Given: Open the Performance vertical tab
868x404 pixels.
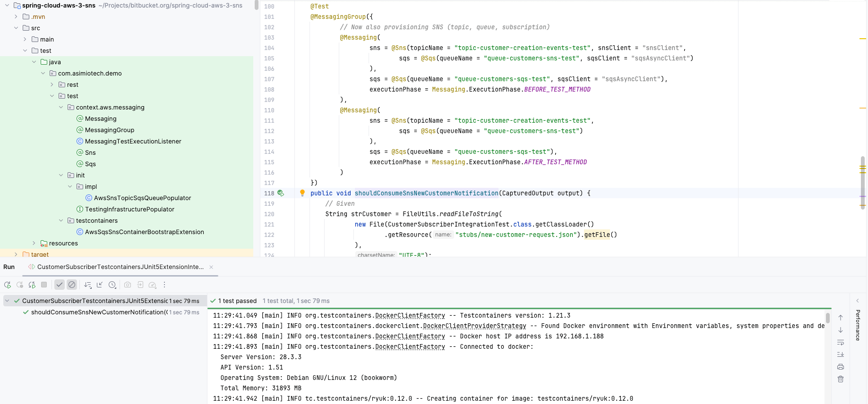Looking at the screenshot, I should [x=858, y=325].
